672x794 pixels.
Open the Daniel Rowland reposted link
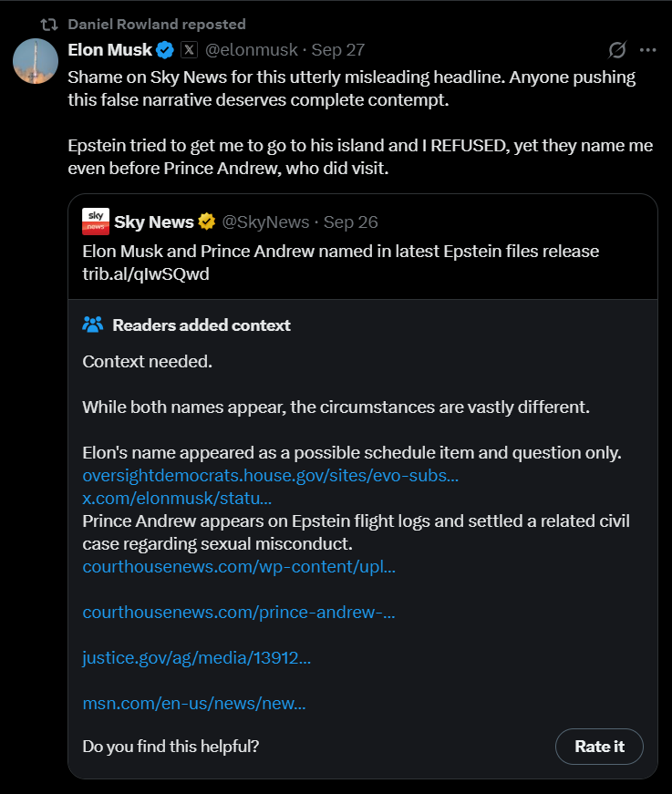[x=156, y=24]
